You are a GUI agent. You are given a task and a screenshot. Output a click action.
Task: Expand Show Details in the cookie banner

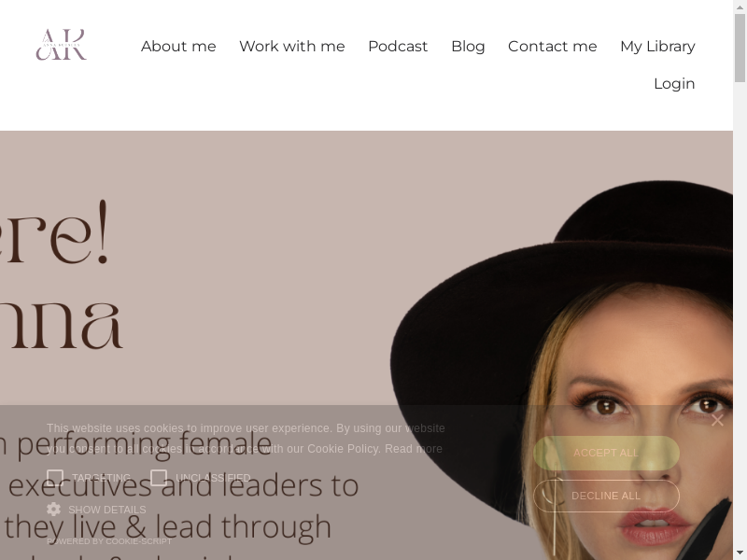tap(106, 510)
